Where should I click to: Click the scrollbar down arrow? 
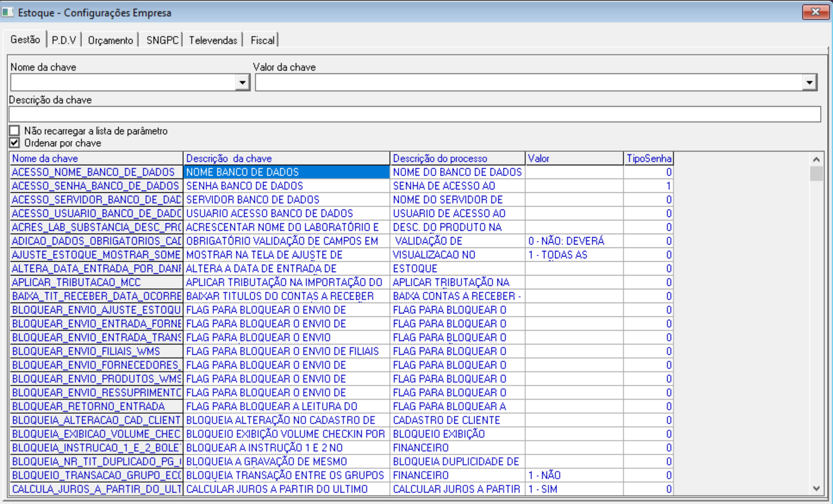(x=816, y=489)
